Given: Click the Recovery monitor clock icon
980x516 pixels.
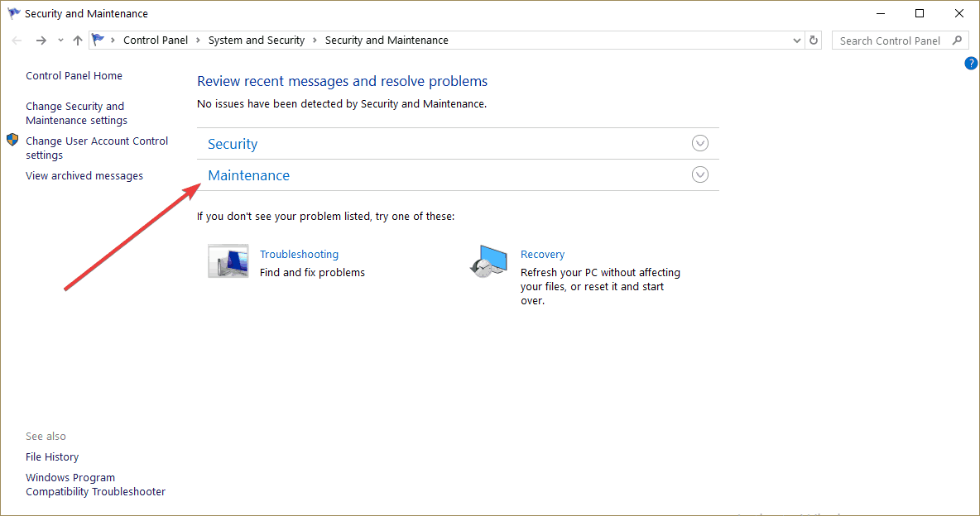Looking at the screenshot, I should pyautogui.click(x=488, y=262).
